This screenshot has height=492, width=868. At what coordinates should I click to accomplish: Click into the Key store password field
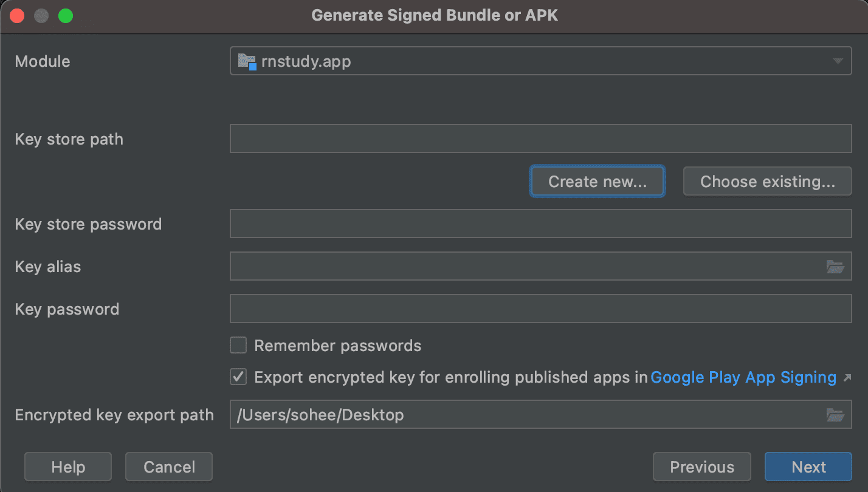tap(540, 224)
